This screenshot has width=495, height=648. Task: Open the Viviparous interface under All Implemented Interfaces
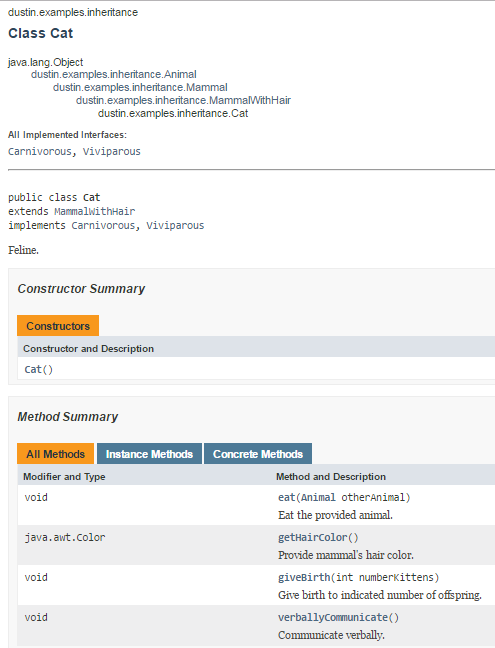tap(112, 152)
